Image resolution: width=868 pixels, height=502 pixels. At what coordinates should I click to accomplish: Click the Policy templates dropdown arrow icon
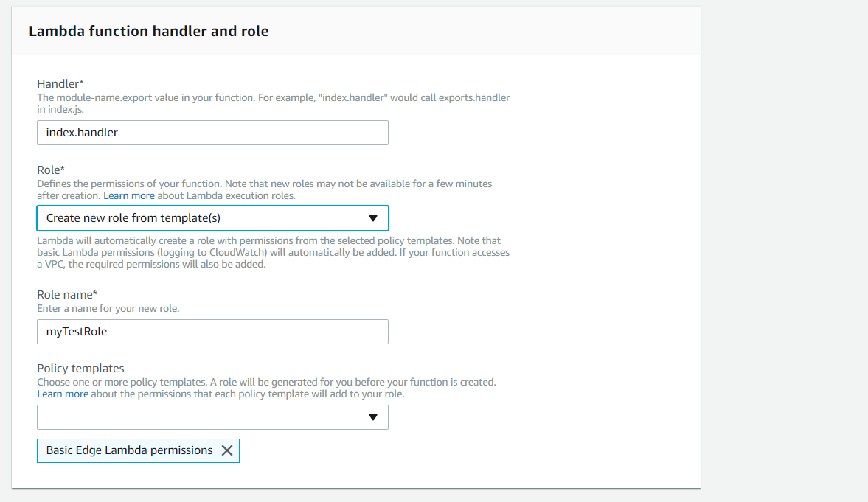(x=373, y=417)
